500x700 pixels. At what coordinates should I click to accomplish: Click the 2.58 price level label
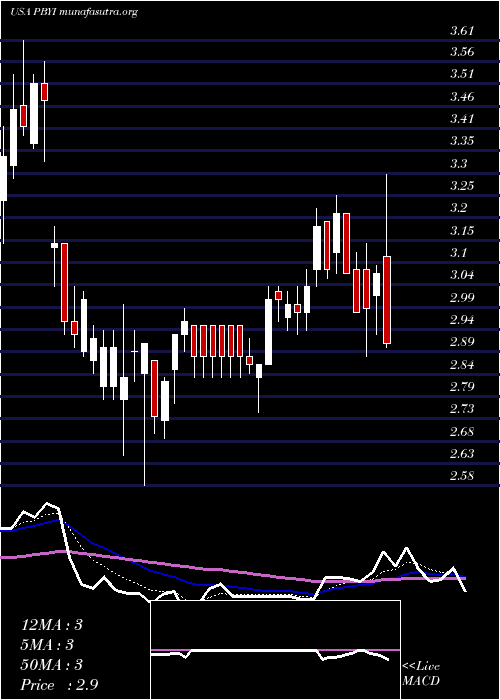[462, 476]
